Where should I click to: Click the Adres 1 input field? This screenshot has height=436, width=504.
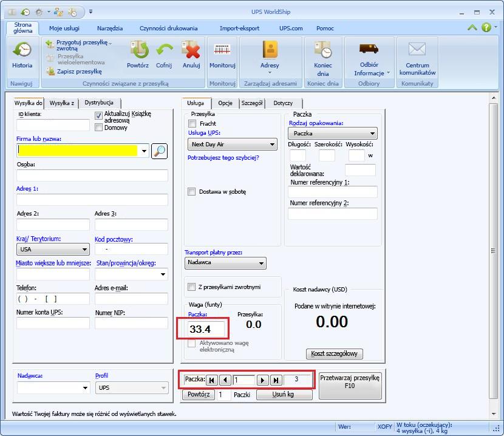coord(92,199)
